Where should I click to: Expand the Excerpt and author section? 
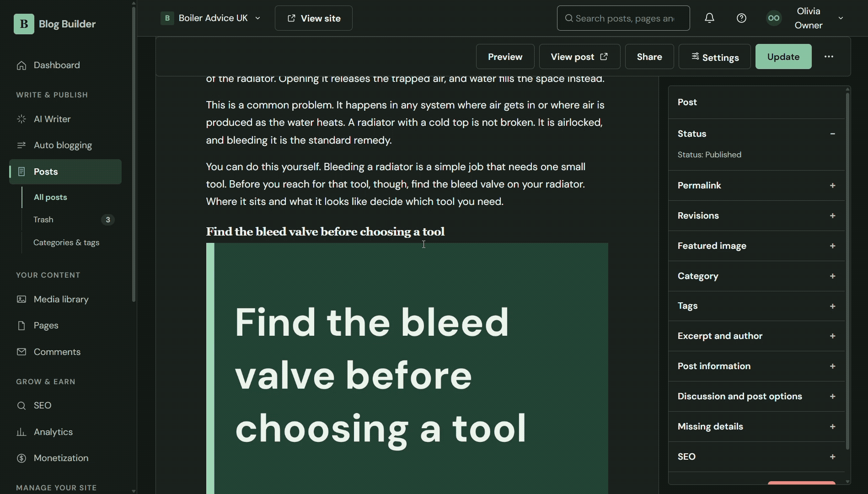tap(833, 336)
